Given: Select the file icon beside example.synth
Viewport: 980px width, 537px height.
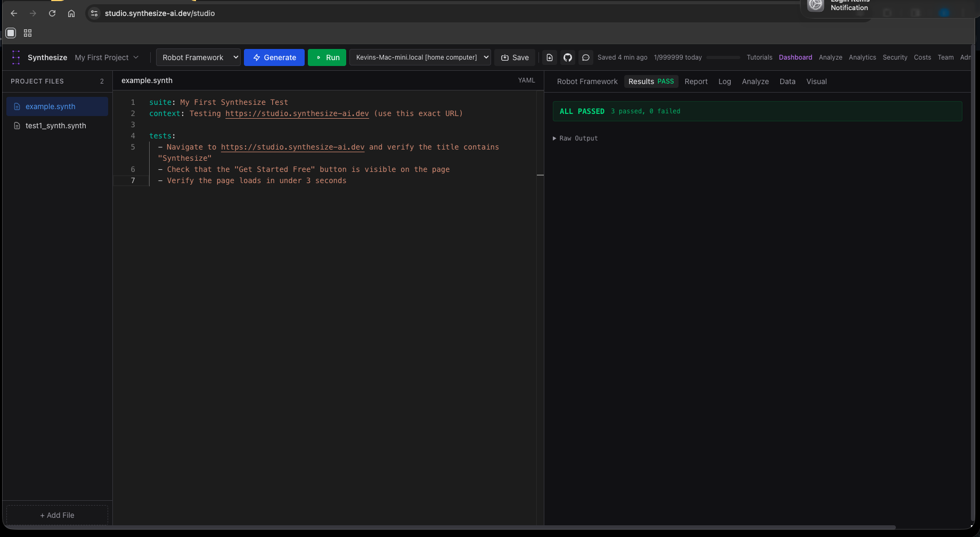Looking at the screenshot, I should (x=17, y=106).
